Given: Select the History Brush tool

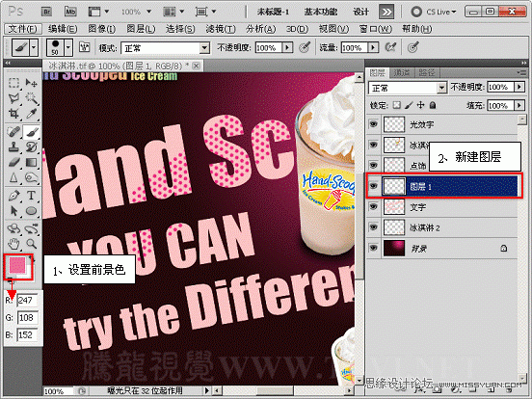Looking at the screenshot, I should click(31, 146).
